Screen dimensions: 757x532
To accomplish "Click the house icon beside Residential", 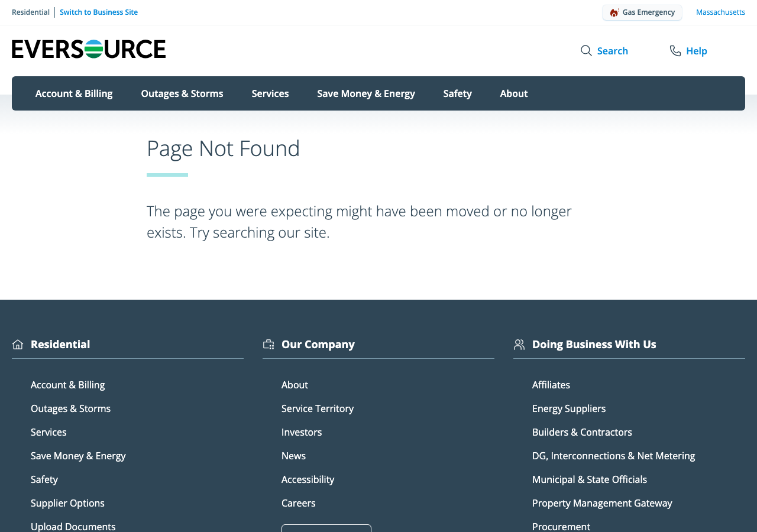I will (18, 345).
